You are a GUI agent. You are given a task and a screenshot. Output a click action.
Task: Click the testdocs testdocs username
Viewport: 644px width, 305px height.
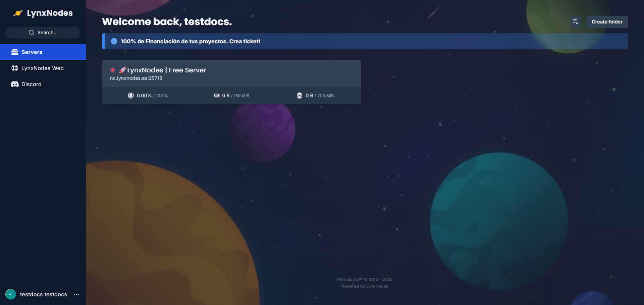coord(44,294)
